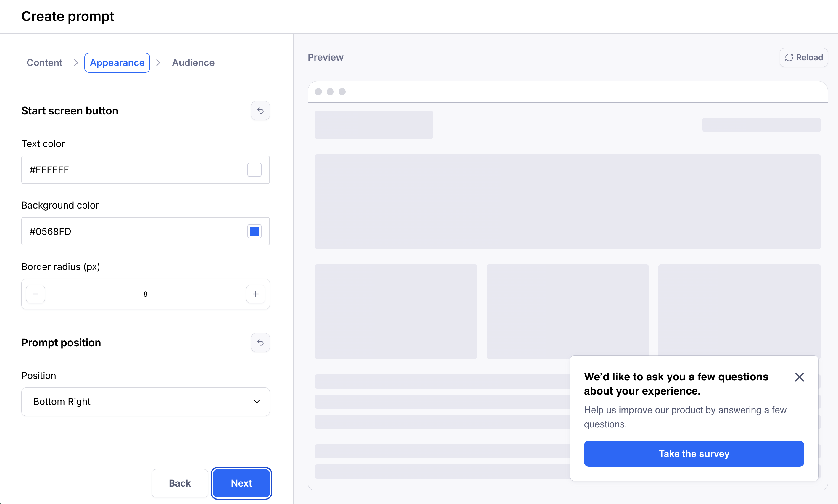The image size is (838, 504).
Task: Go to the Content step
Action: point(44,62)
